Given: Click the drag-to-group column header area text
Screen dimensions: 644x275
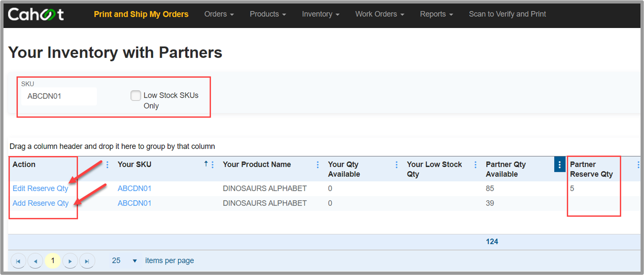Looking at the screenshot, I should (x=112, y=147).
